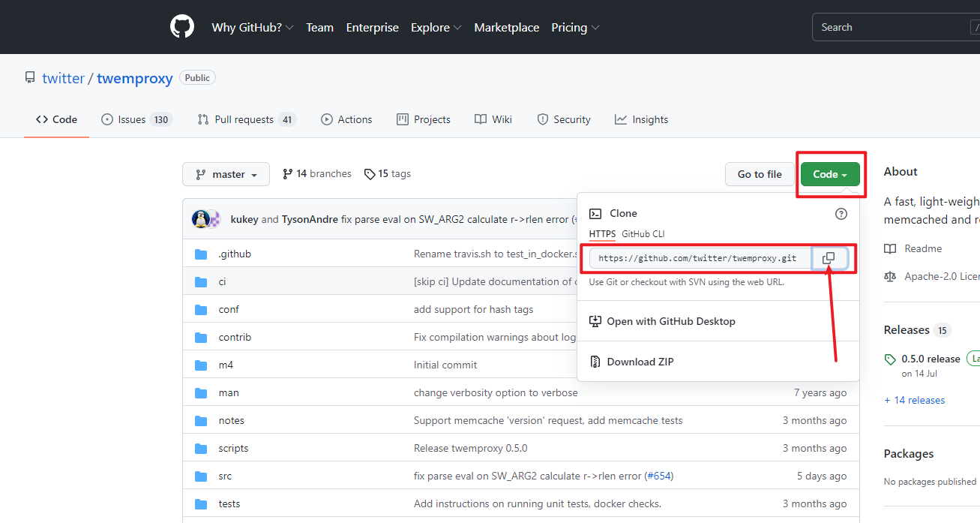Click the Clone terminal icon
The width and height of the screenshot is (980, 523).
coord(595,214)
